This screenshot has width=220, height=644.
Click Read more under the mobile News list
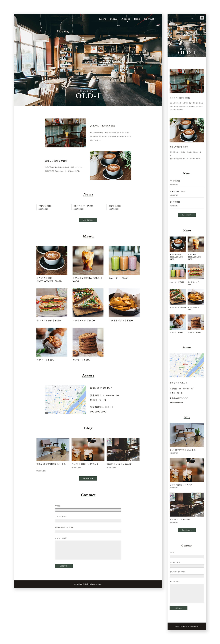click(187, 215)
